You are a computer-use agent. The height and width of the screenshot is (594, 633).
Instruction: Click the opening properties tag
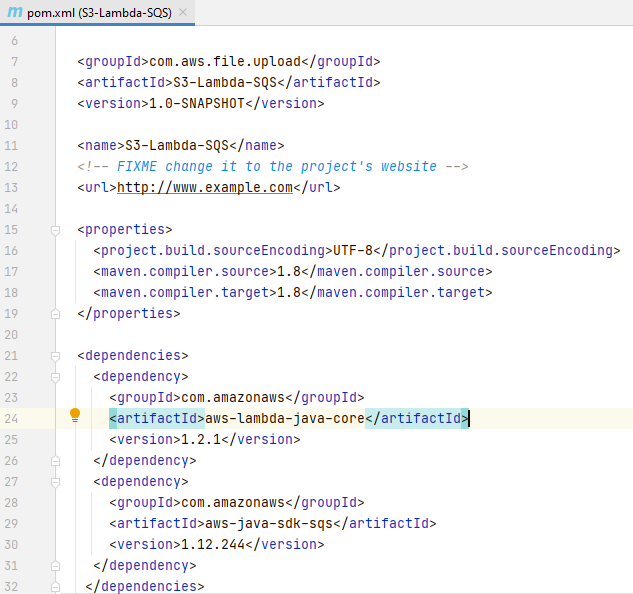click(125, 229)
